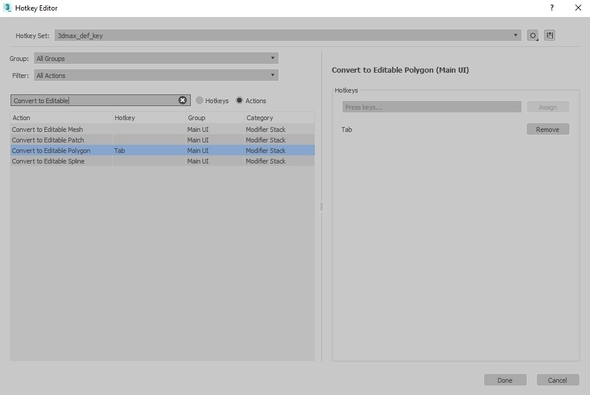Click Main UI cell of Editable Spline row
The image size is (590, 395).
(x=215, y=161)
